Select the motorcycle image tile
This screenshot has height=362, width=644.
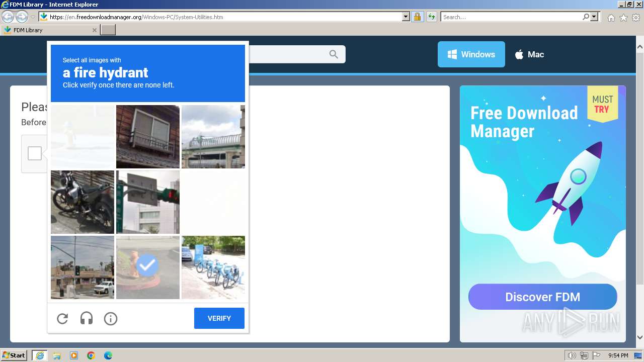point(83,202)
